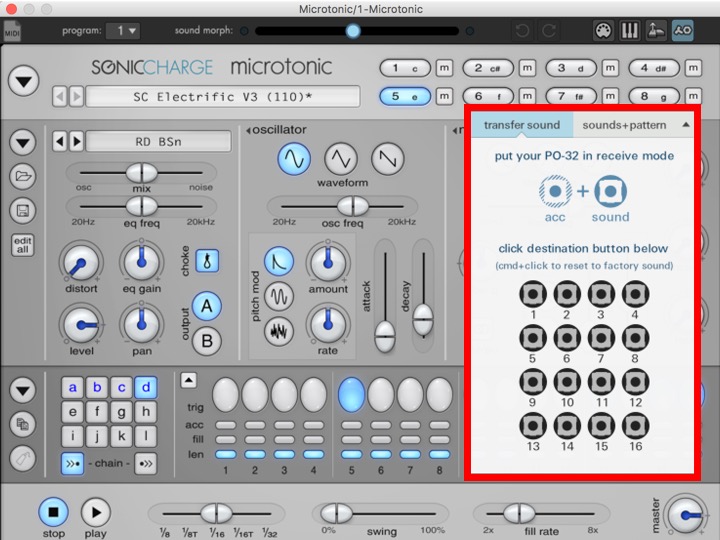Click the joystick controller icon
This screenshot has width=720, height=540.
coord(656,31)
